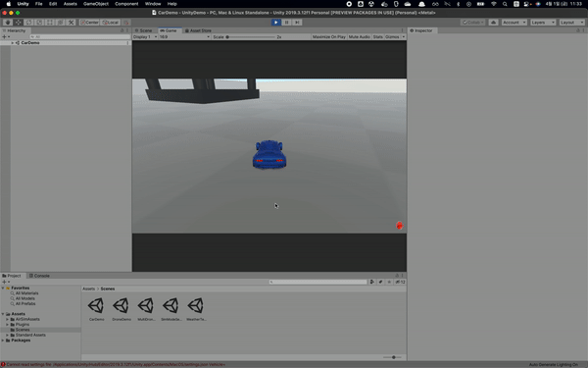Viewport: 588px width, 368px height.
Task: Lock the Inspector panel
Action: (x=578, y=30)
